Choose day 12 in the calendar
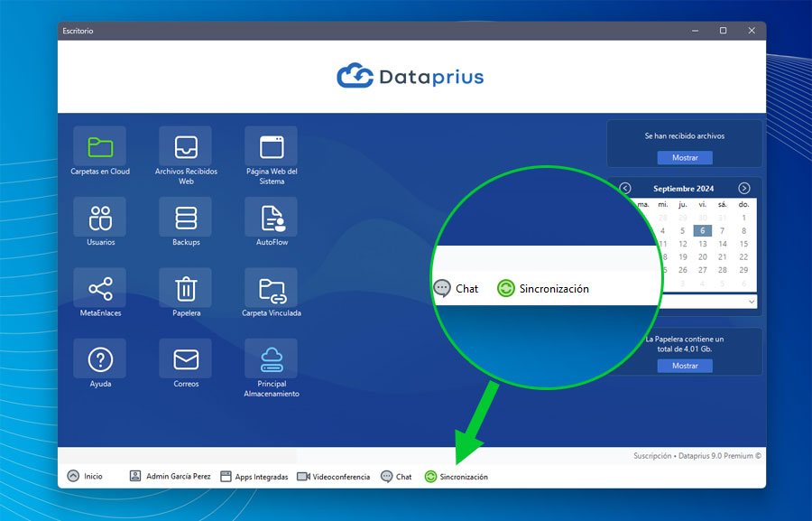812x521 pixels. (x=683, y=244)
